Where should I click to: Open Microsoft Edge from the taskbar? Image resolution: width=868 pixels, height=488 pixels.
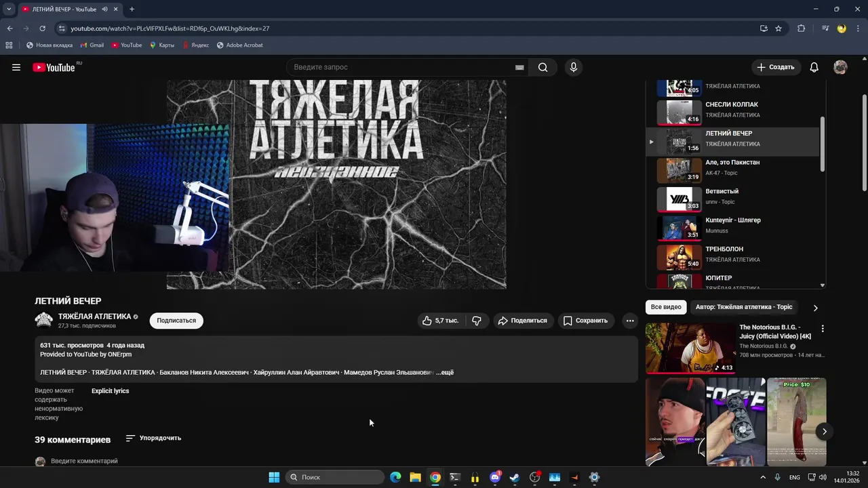tap(395, 477)
